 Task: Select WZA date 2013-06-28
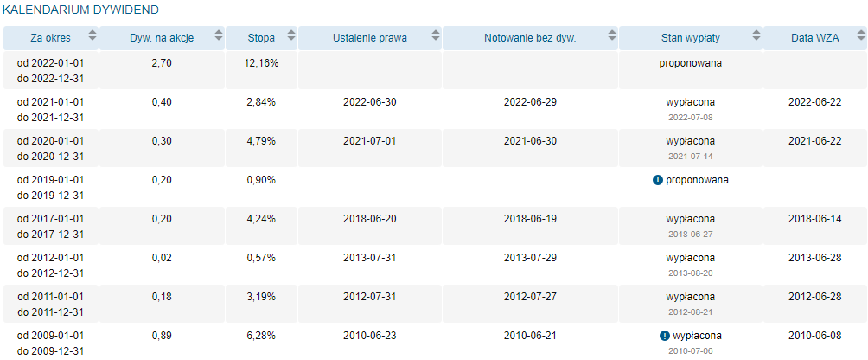tap(815, 258)
